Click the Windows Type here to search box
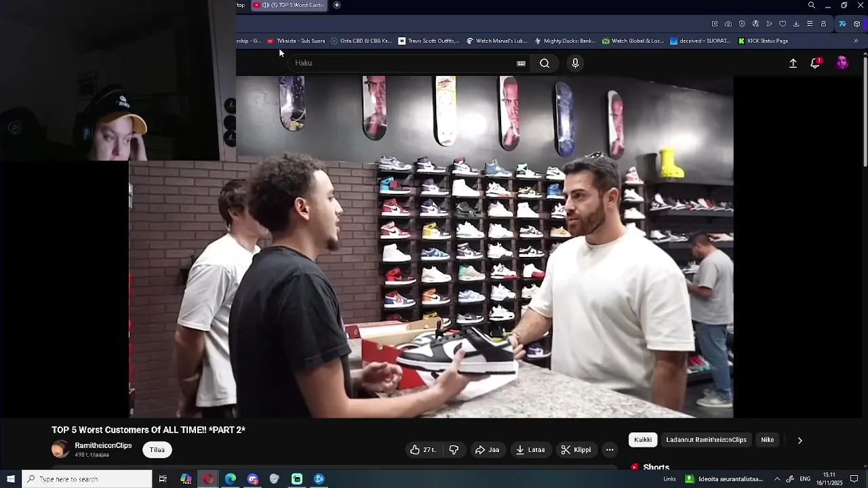868x488 pixels. tap(87, 479)
